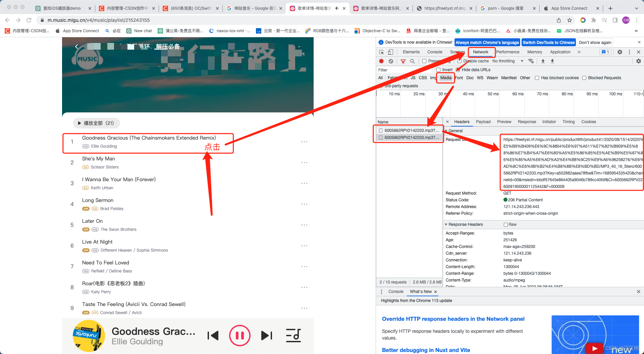This screenshot has height=354, width=644.
Task: Click the browser address bar URL
Action: (x=99, y=20)
